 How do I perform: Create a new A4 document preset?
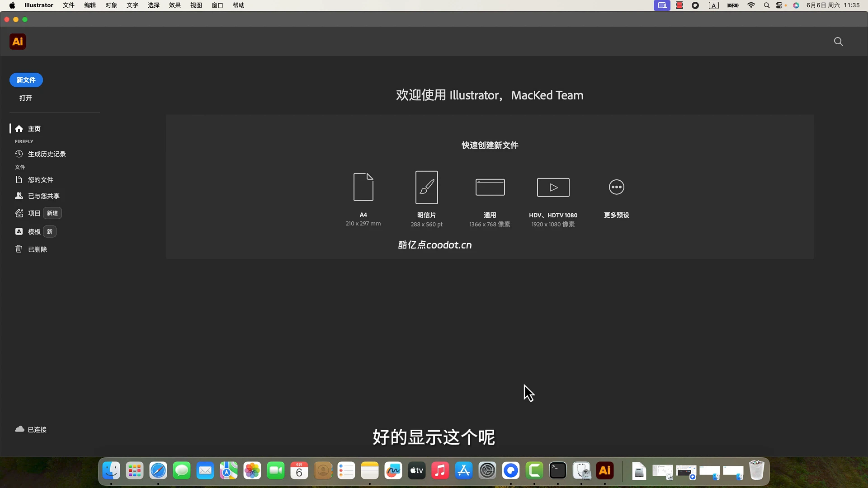(363, 199)
